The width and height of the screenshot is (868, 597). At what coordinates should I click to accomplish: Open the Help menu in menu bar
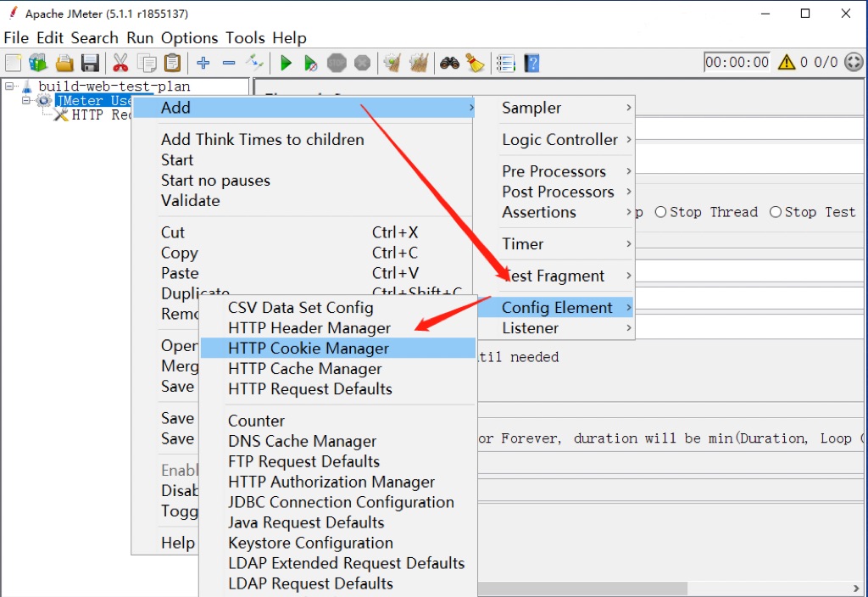pyautogui.click(x=290, y=37)
